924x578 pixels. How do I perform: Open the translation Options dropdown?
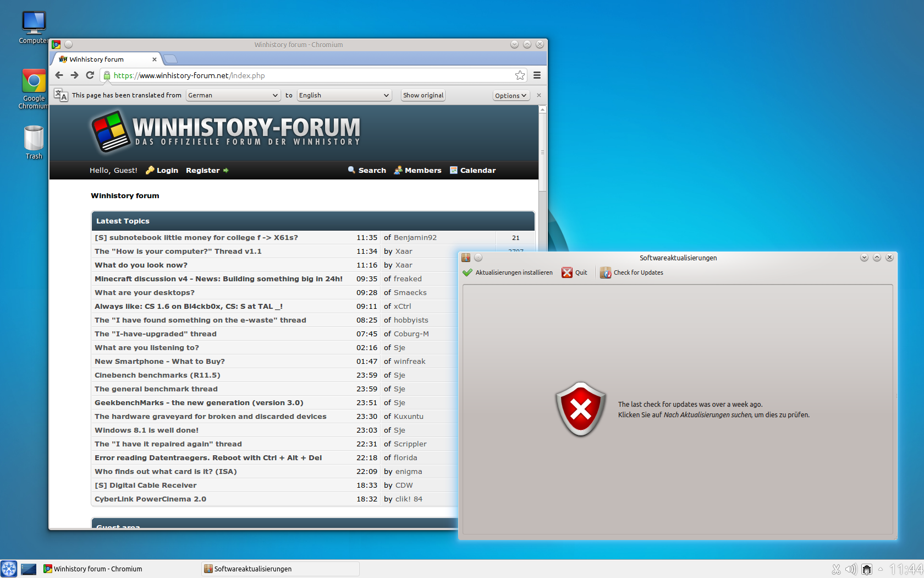pos(511,95)
